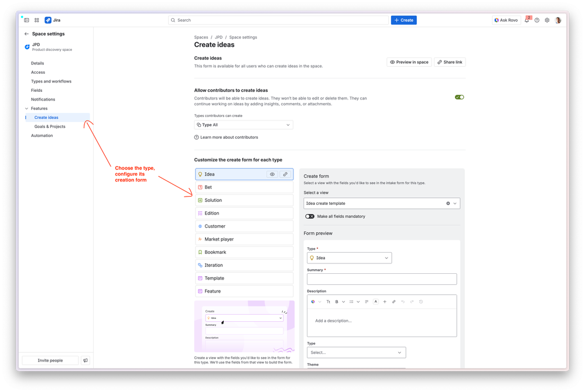Image resolution: width=585 pixels, height=392 pixels.
Task: Insert bullet list in description
Action: tap(351, 302)
